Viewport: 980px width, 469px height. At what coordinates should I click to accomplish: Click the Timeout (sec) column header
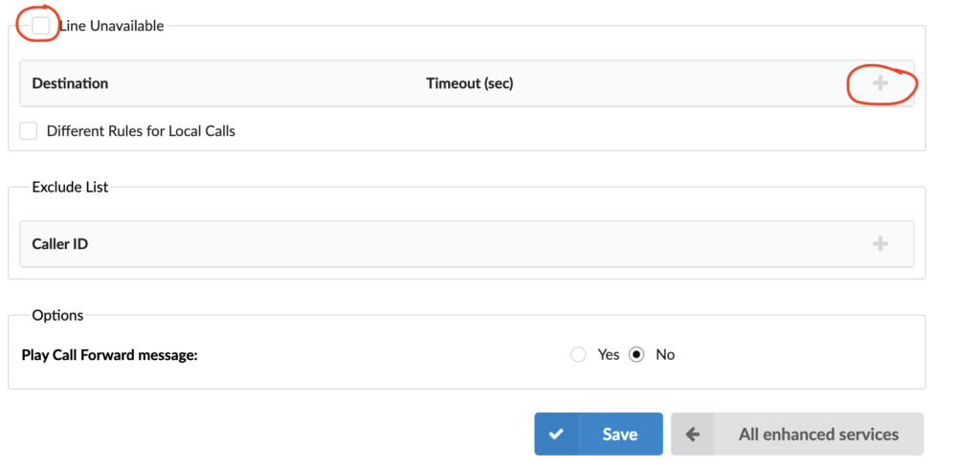click(469, 83)
